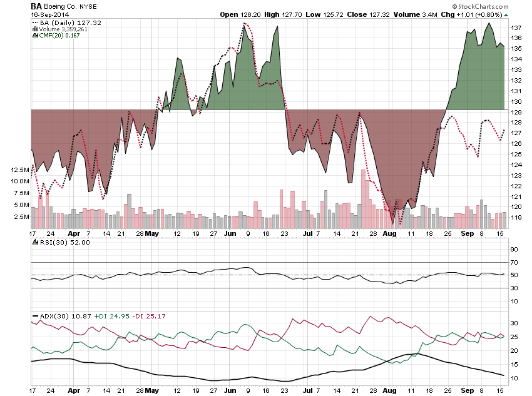Viewport: 532px width, 396px height.
Task: Click the 7.5M volume scale label
Action: (x=22, y=193)
